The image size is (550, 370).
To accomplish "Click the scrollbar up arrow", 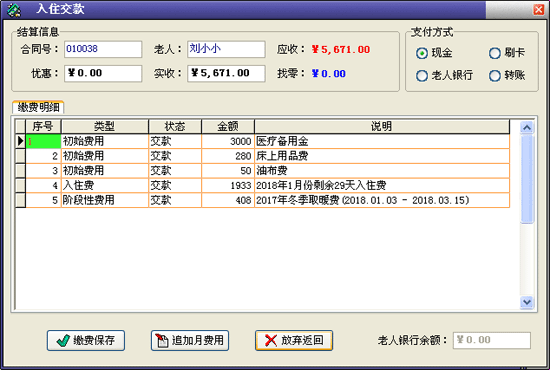I will [x=527, y=128].
